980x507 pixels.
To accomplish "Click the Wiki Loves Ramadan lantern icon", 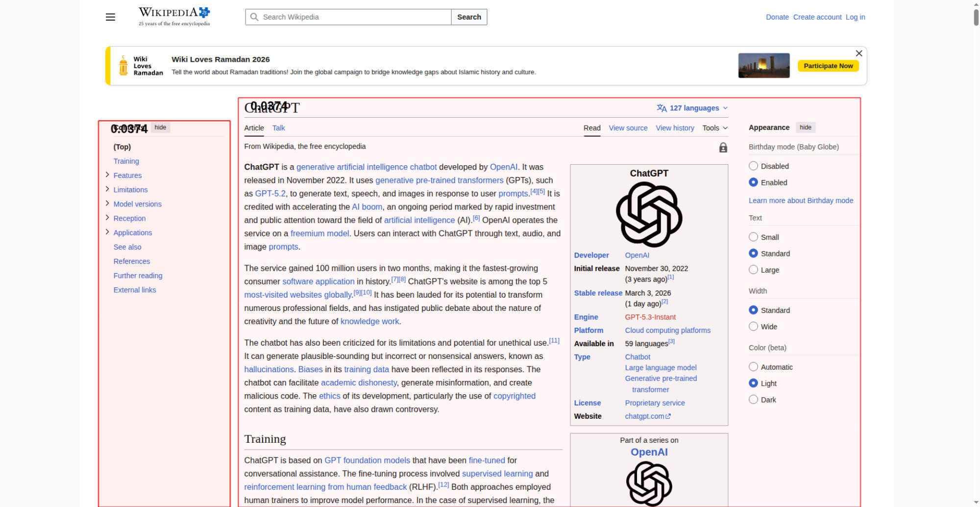I will pos(123,66).
